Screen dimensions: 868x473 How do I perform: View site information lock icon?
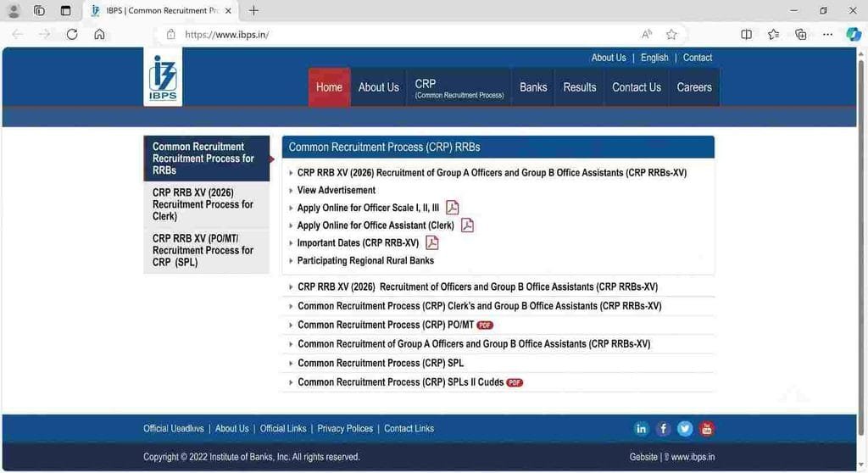(171, 35)
